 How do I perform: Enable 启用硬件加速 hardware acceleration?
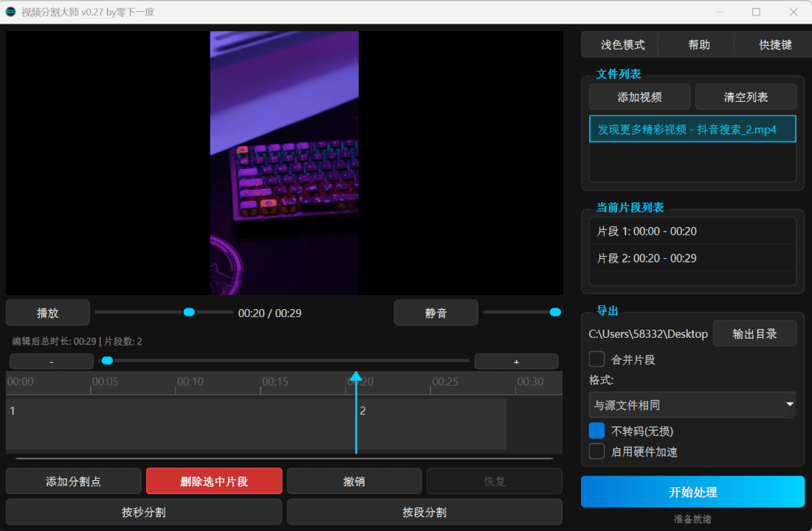pos(596,451)
